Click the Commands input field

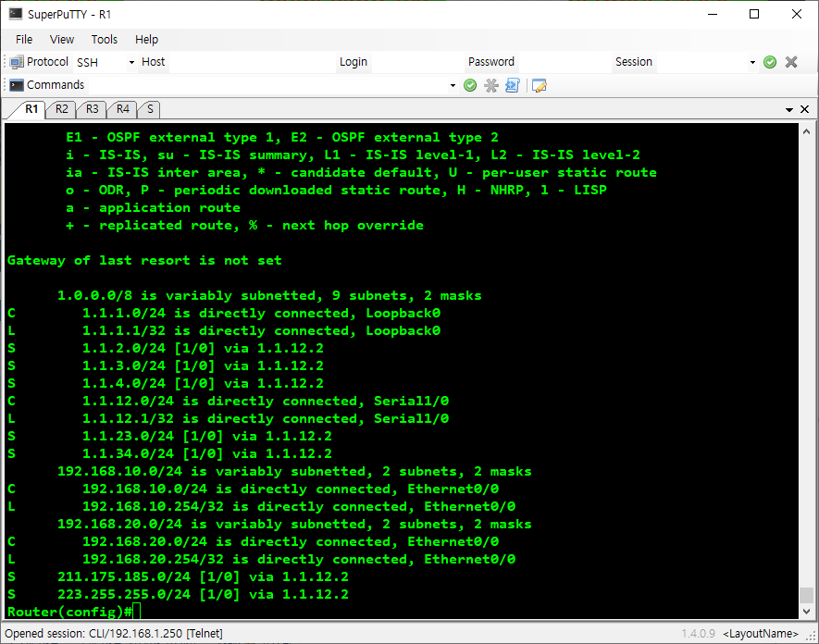click(267, 85)
